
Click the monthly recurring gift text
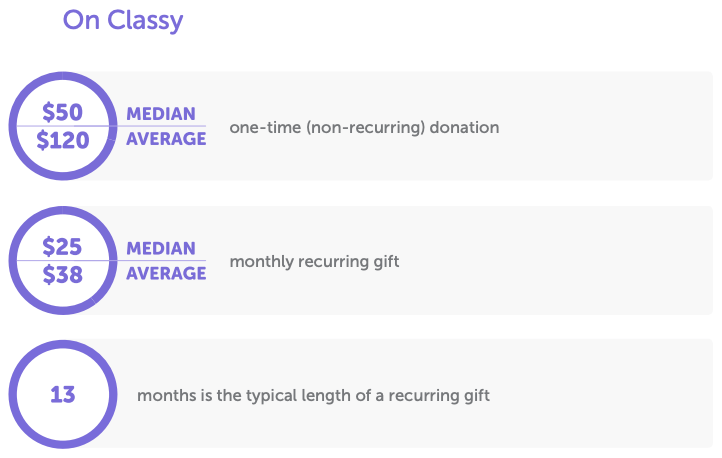click(314, 262)
